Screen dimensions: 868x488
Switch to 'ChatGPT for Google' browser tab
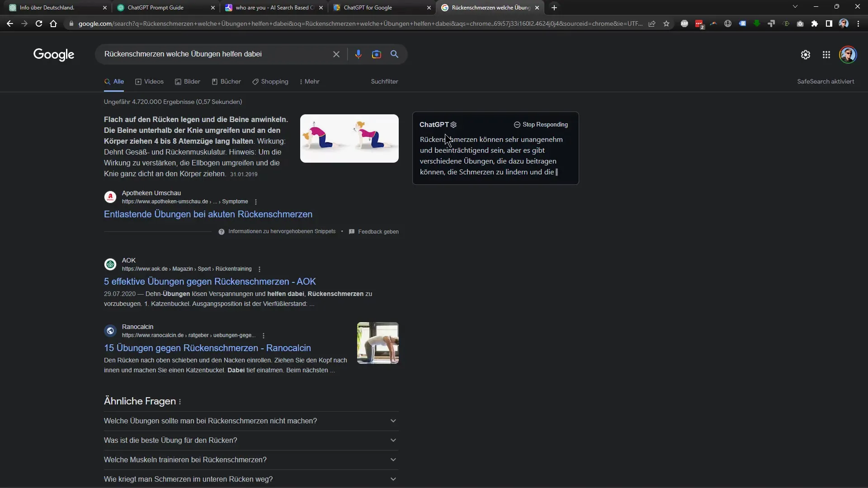pos(381,8)
